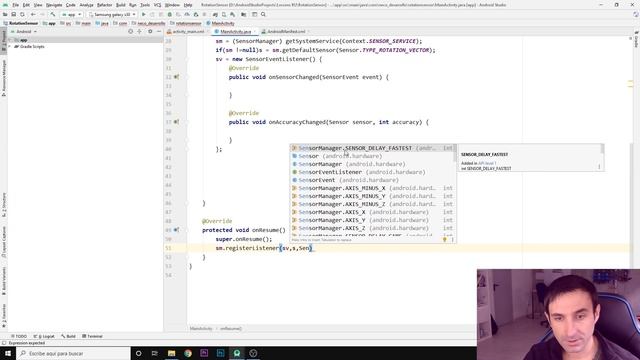
Task: Toggle the Build Variants side panel
Action: (x=4, y=281)
